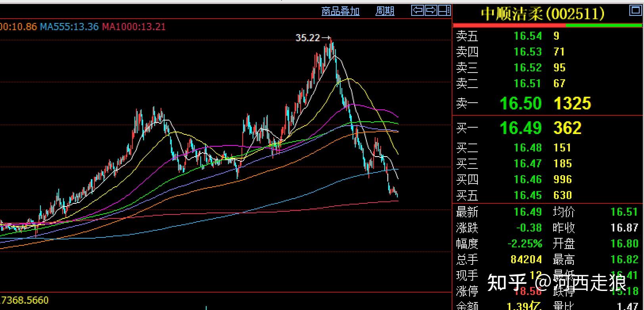Image resolution: width=644 pixels, height=310 pixels.
Task: Click the 7368.5660 value at chart bottom
Action: [x=25, y=300]
